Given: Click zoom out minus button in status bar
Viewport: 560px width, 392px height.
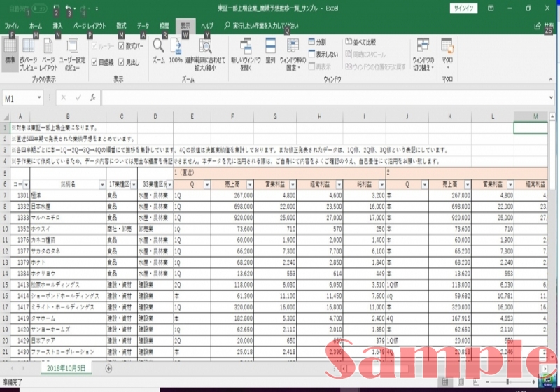Looking at the screenshot, I should tap(487, 382).
